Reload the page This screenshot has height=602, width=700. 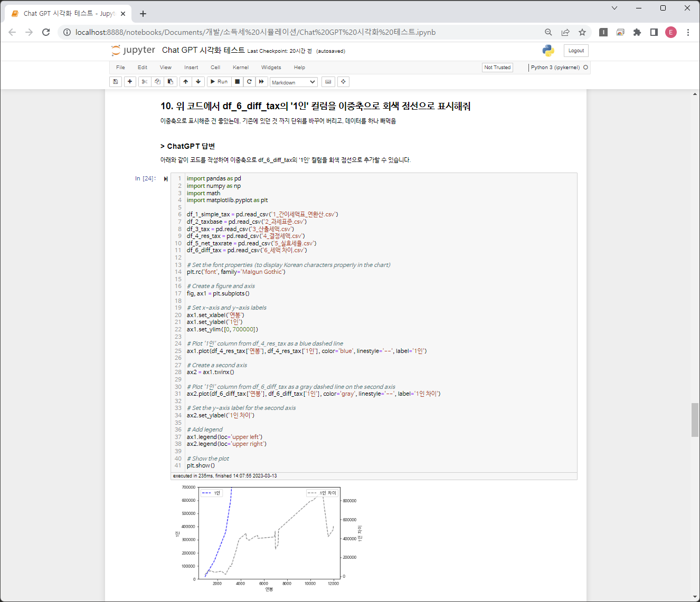click(46, 32)
